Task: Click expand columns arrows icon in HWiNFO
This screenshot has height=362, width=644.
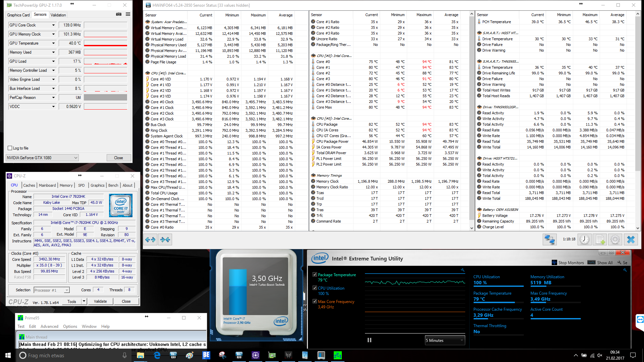Action: pyautogui.click(x=150, y=240)
